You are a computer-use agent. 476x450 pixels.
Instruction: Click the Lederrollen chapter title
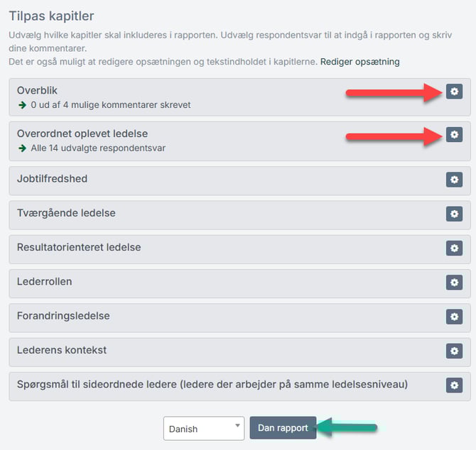(x=44, y=281)
